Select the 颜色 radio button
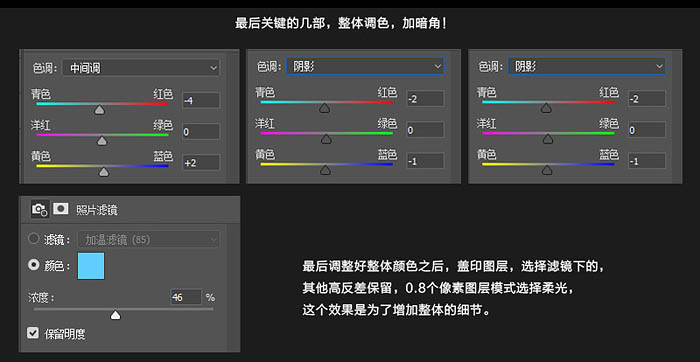This screenshot has height=362, width=700. (x=33, y=265)
